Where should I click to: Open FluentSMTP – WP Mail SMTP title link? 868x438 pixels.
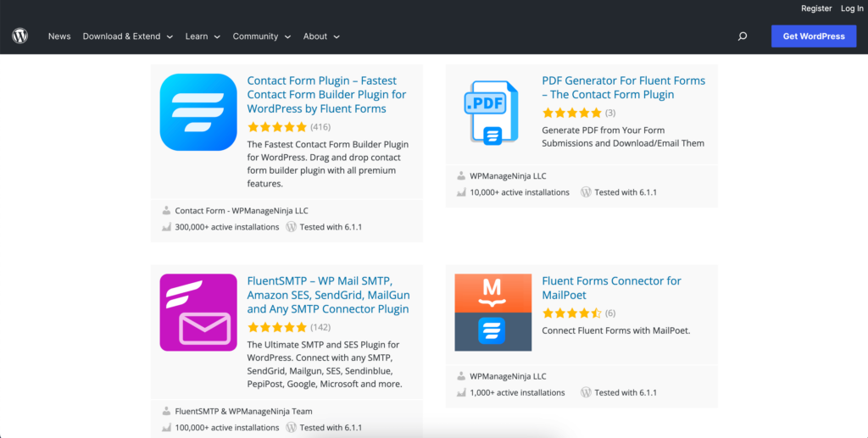(x=328, y=295)
